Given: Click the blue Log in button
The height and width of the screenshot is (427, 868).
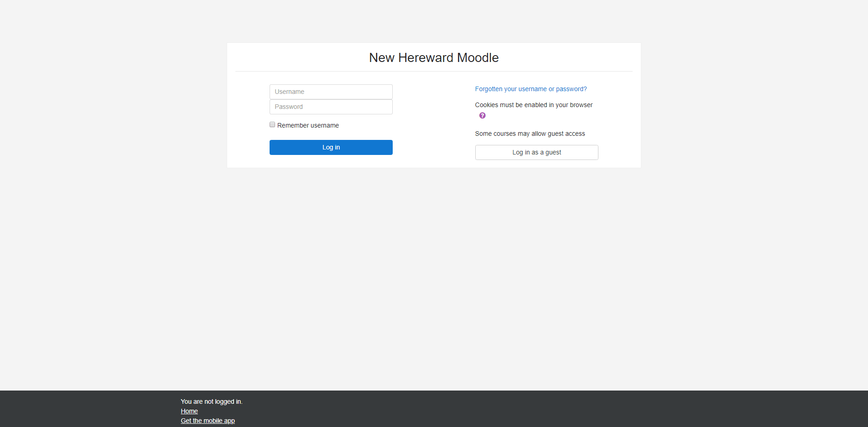Looking at the screenshot, I should point(331,147).
